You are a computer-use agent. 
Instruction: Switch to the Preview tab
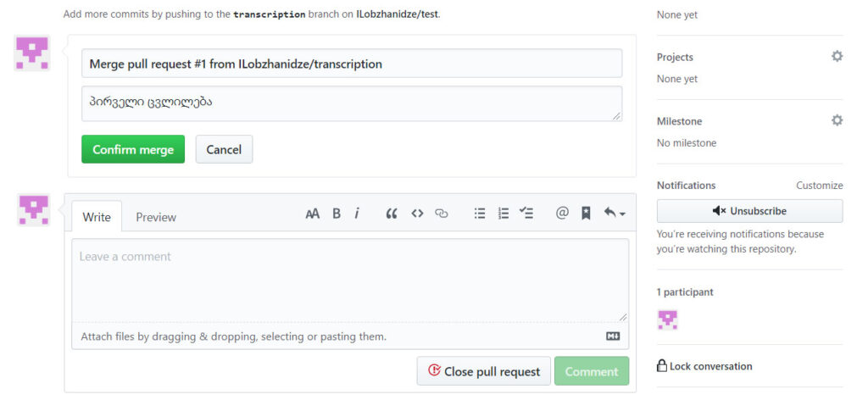coord(156,217)
